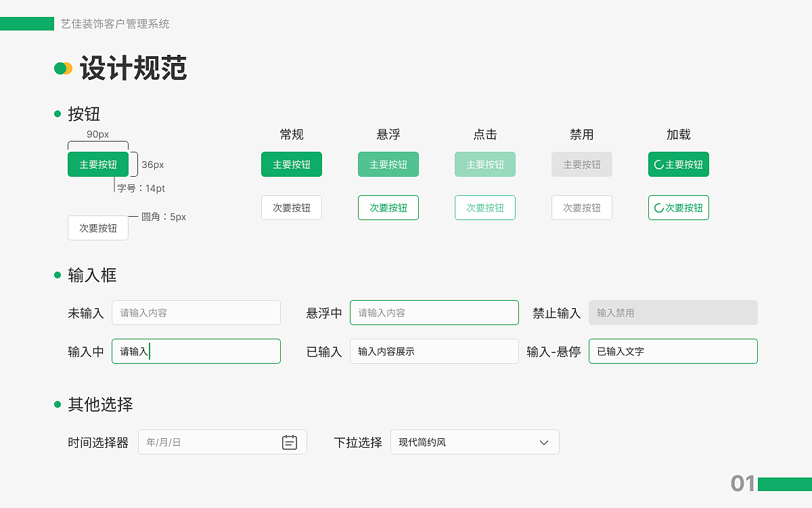Click the green logo bar in the top-left corner
Screen dimensions: 812x508
(x=27, y=23)
